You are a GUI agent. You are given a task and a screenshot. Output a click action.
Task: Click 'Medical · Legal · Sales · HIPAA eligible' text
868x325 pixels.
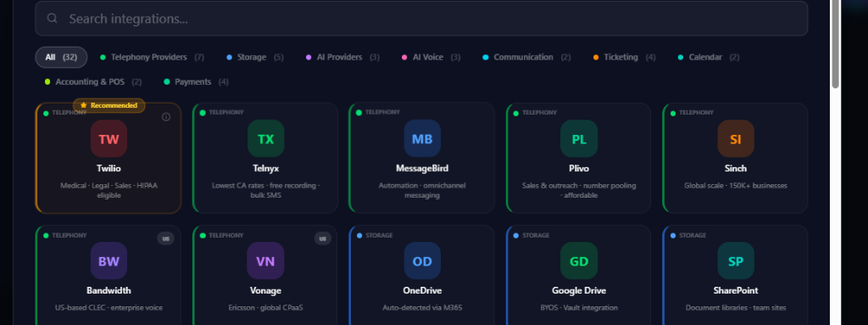pyautogui.click(x=108, y=190)
